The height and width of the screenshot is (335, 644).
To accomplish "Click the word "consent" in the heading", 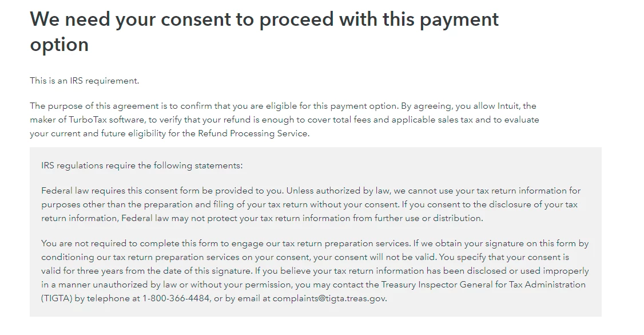I will tap(196, 19).
